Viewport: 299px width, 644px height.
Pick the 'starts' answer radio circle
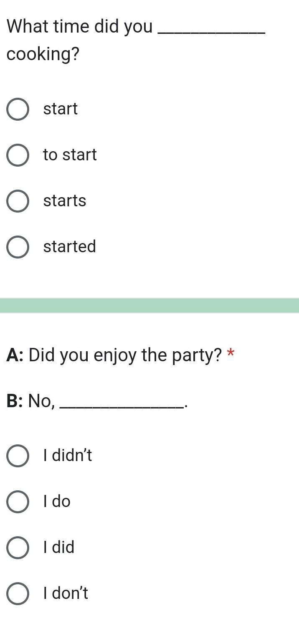point(18,201)
